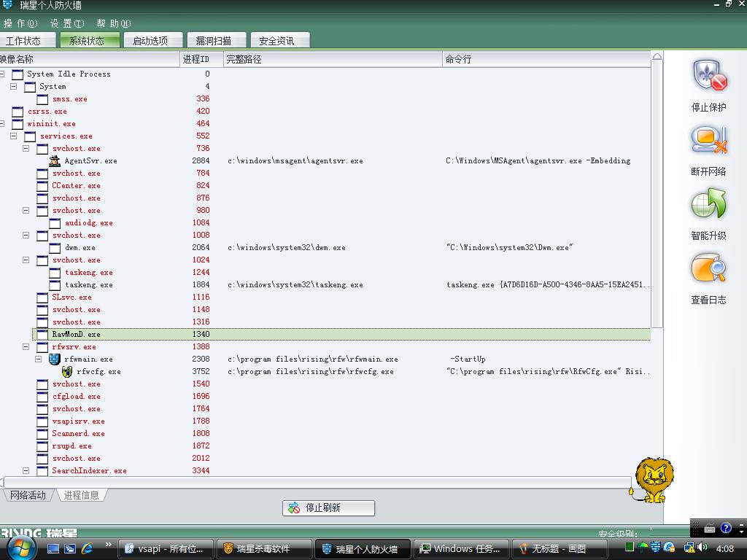Launch Internet Explorer from quick launch

tap(88, 548)
